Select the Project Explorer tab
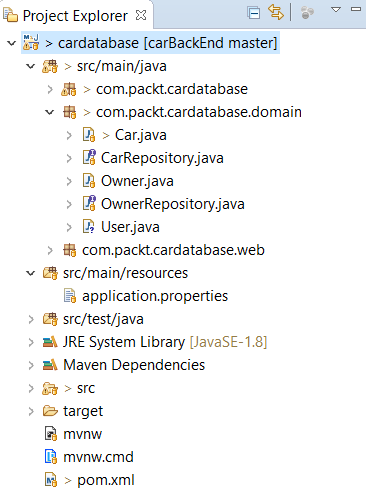 point(75,15)
